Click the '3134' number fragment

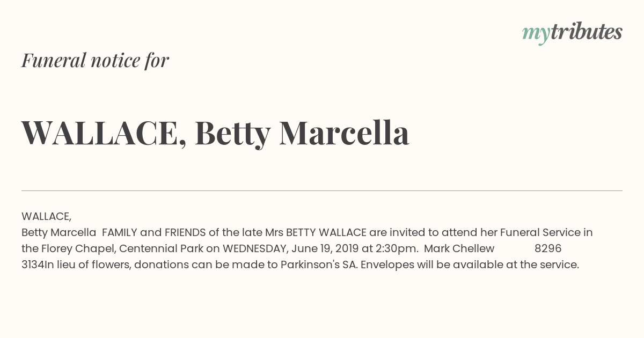[33, 265]
